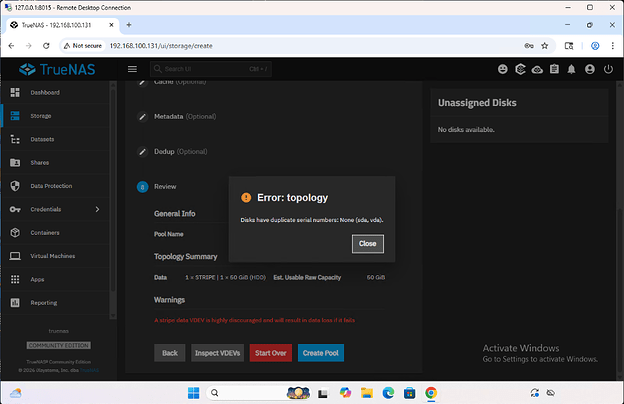The image size is (624, 404).
Task: Open Shares in the sidebar
Action: [x=56, y=162]
